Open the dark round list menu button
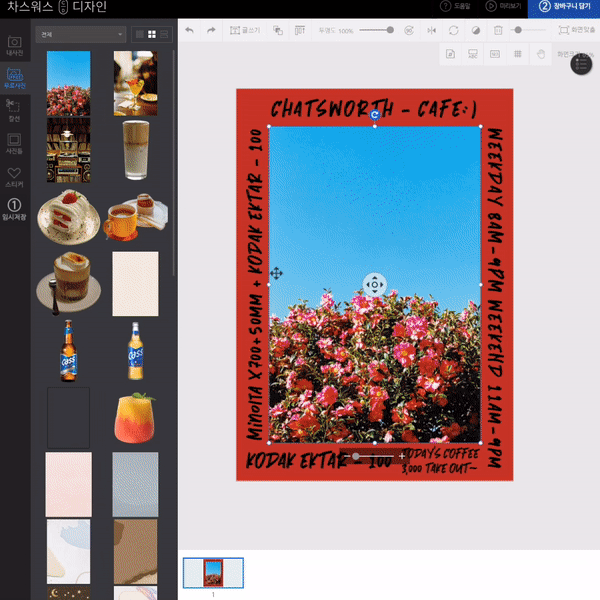The height and width of the screenshot is (600, 600). click(x=581, y=64)
